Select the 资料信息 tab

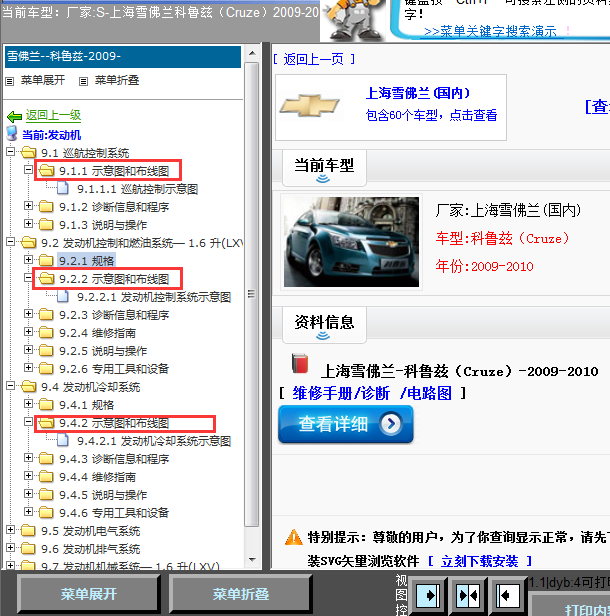click(324, 325)
